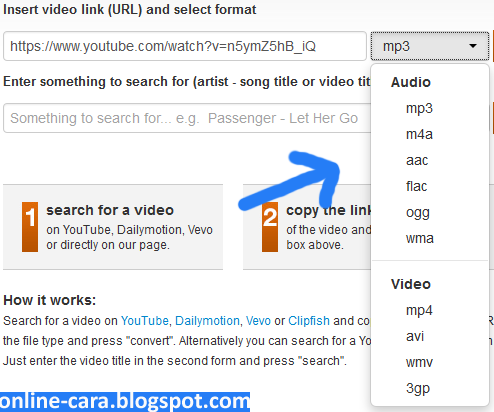Click the 'copy the link' step heading
Screen dimensions: 494x412
point(328,210)
